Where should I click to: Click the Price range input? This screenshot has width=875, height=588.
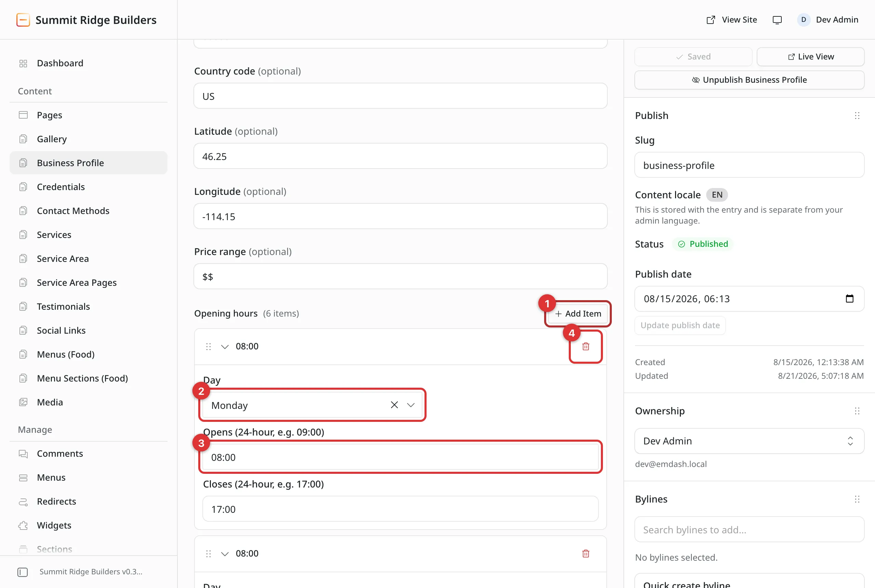pyautogui.click(x=400, y=276)
